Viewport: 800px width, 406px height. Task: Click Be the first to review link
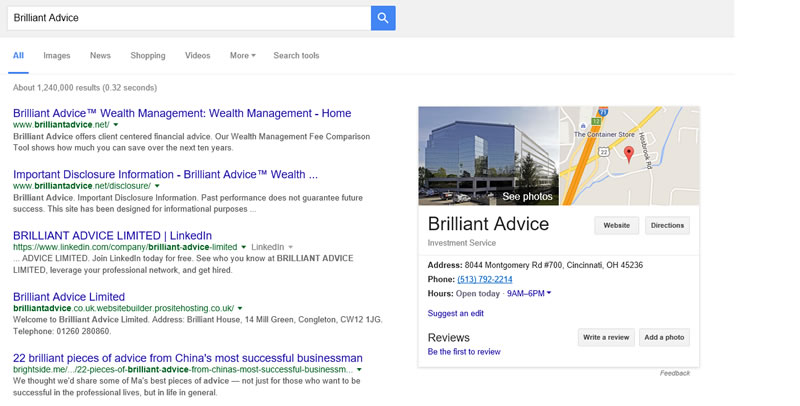coord(464,351)
